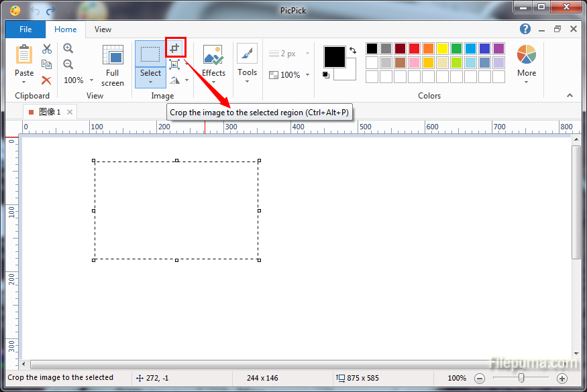Open the Help question mark icon
The width and height of the screenshot is (587, 392).
525,29
